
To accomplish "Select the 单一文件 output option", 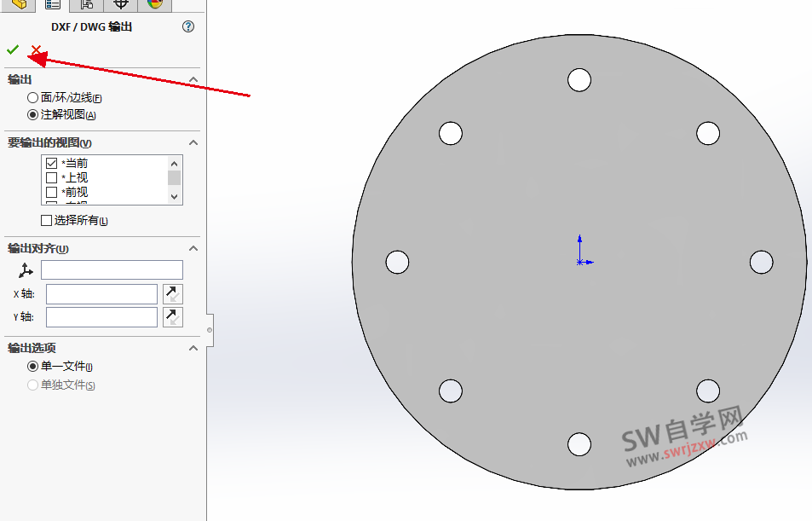I will coord(31,366).
